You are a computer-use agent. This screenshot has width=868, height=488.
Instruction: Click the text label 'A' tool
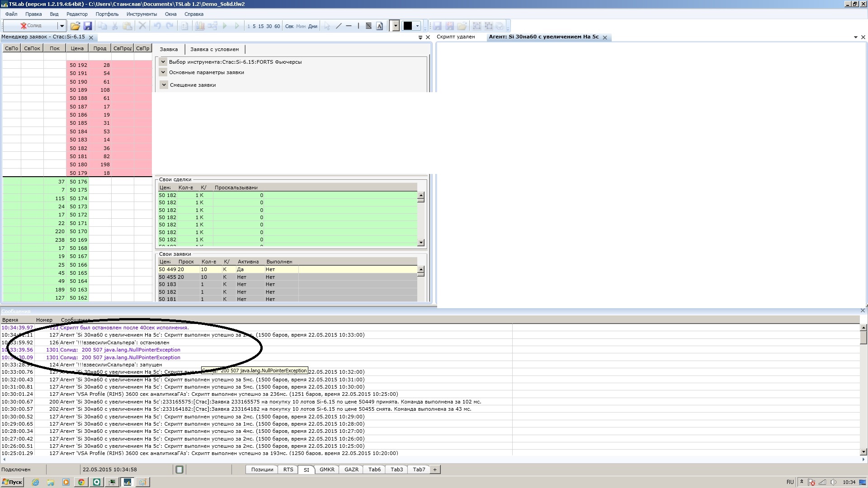point(380,26)
